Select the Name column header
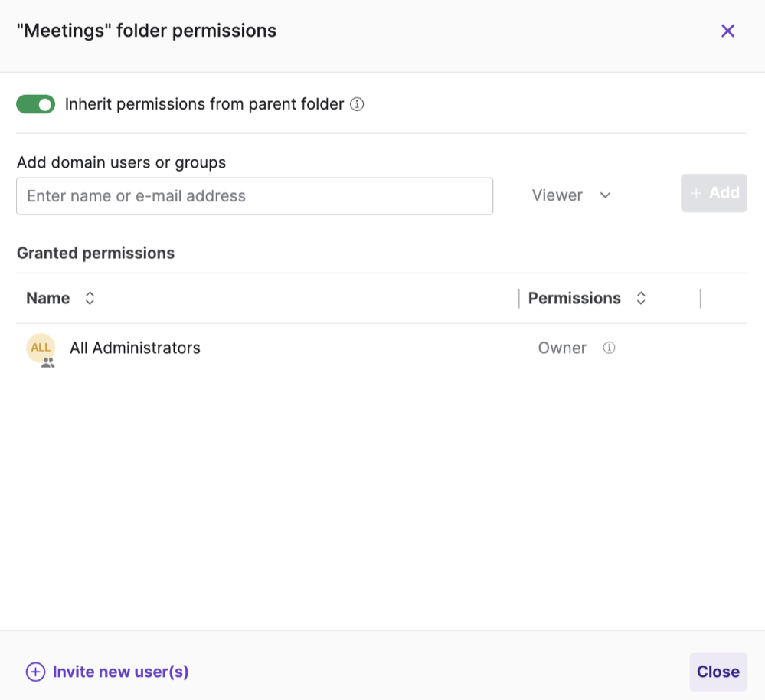This screenshot has width=765, height=700. click(47, 298)
